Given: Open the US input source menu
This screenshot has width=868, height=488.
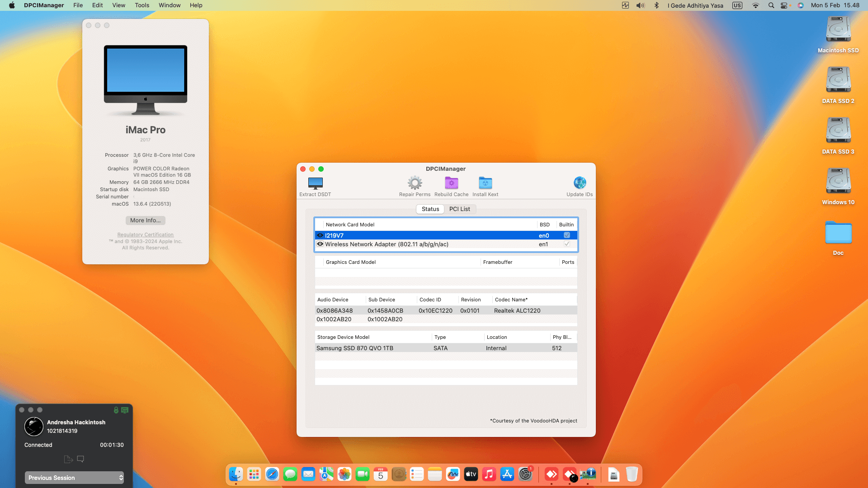Looking at the screenshot, I should coord(737,5).
